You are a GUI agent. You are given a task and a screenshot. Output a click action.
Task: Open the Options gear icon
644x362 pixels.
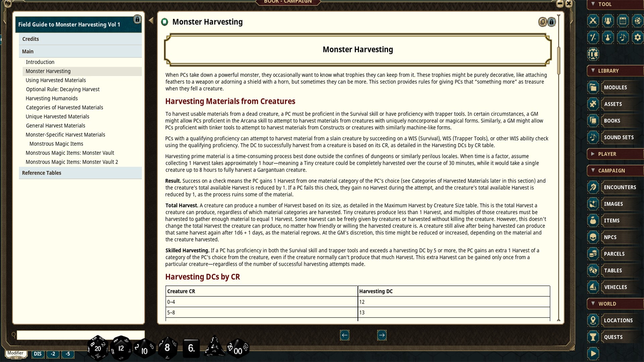tap(638, 37)
